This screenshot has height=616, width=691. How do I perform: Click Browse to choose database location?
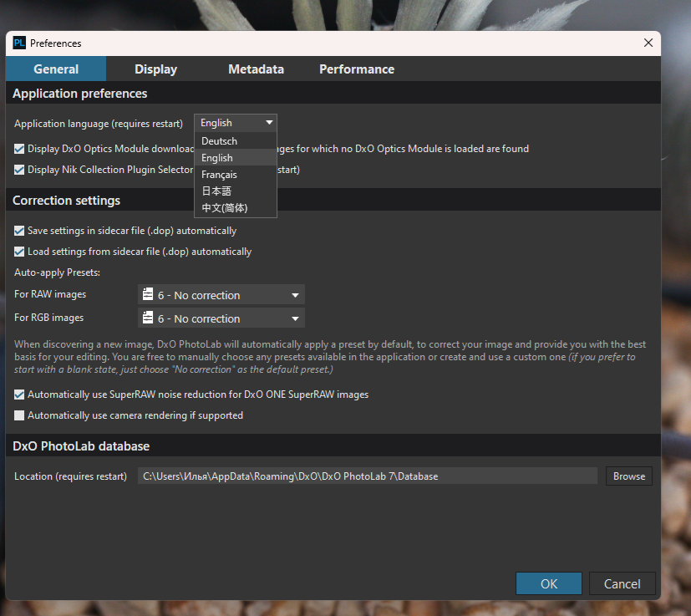pos(629,476)
